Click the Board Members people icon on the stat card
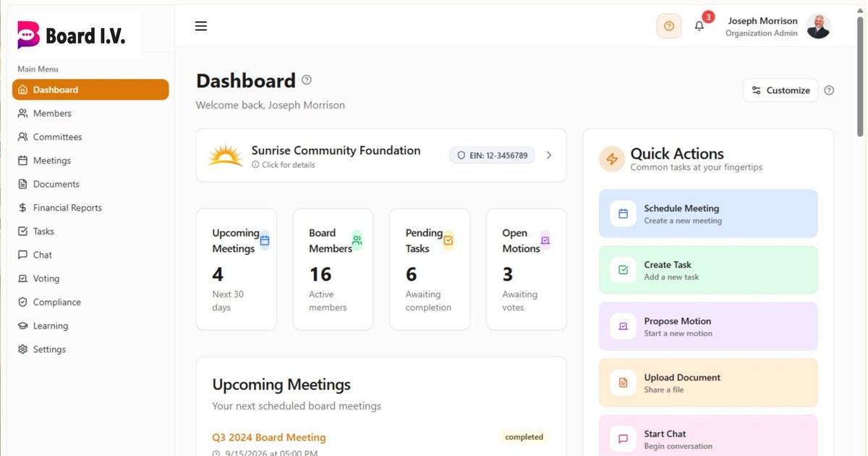Viewport: 868px width, 456px height. 357,240
